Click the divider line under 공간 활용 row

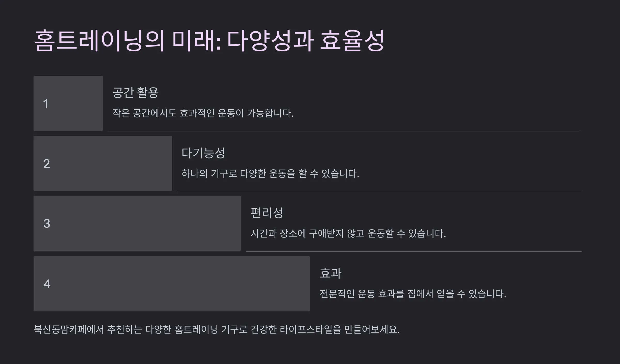pos(344,131)
